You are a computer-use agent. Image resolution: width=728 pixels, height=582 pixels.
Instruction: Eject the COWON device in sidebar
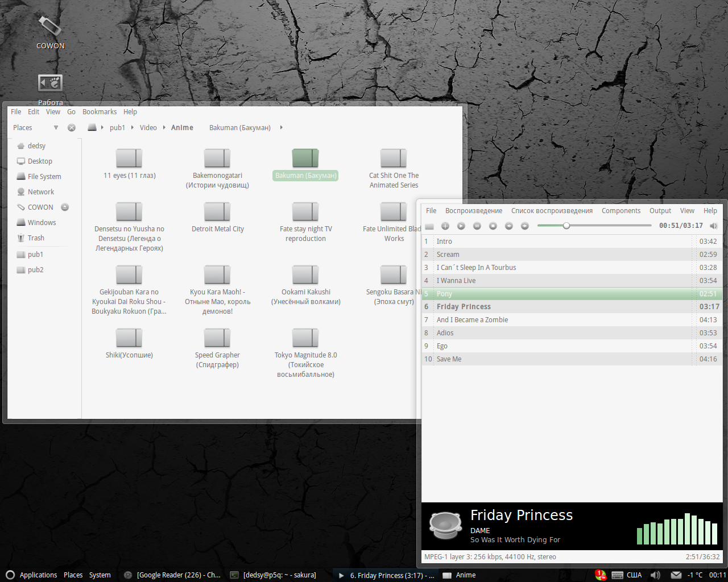click(x=65, y=207)
